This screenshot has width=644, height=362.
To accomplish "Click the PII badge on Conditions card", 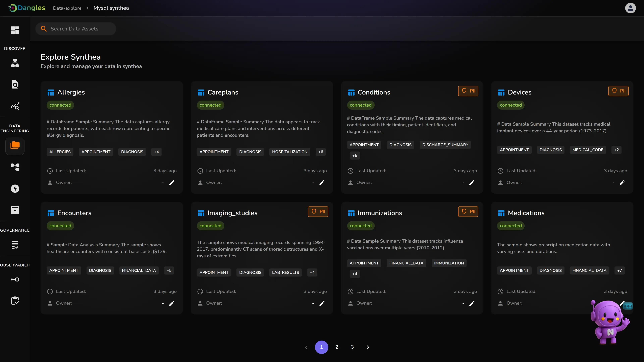I will point(468,91).
